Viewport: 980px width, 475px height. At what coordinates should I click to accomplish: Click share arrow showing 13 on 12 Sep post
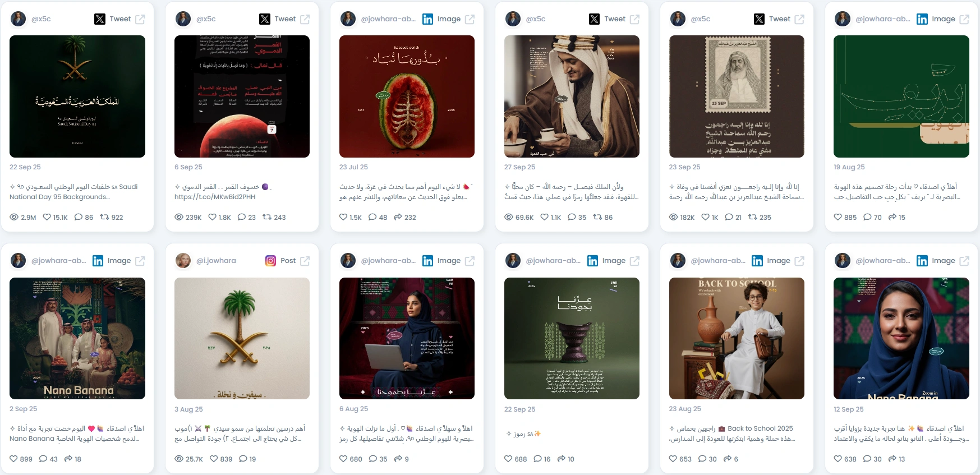(892, 459)
